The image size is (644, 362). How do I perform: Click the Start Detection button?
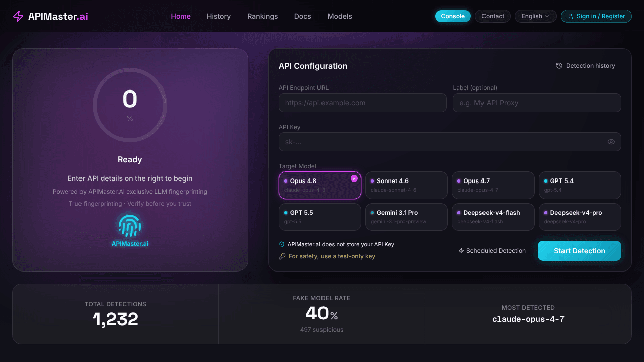click(x=580, y=251)
